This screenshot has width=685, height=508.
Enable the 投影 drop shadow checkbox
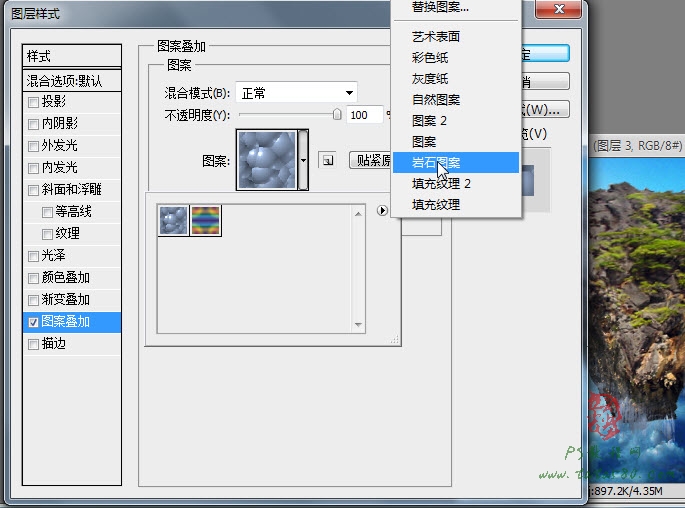coord(33,102)
